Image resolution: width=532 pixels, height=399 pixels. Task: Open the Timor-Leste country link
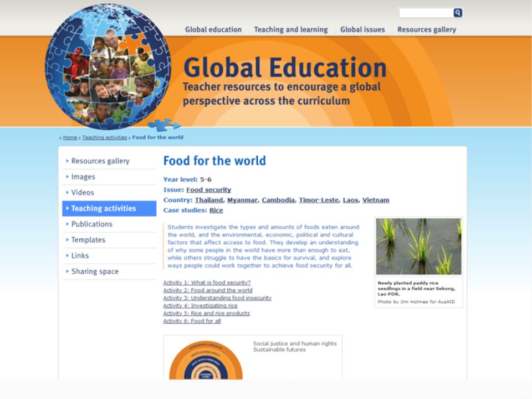point(319,200)
